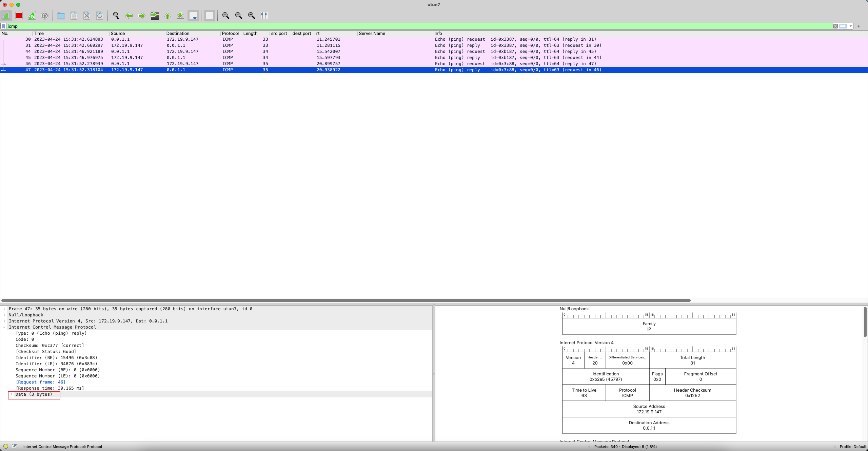Toggle packet list colorization
This screenshot has height=451, width=868.
tap(210, 16)
